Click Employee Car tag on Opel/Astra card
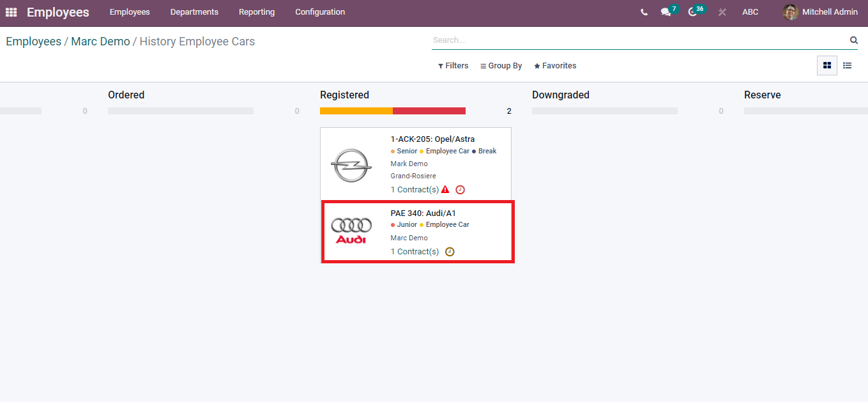The image size is (868, 402). pos(445,151)
